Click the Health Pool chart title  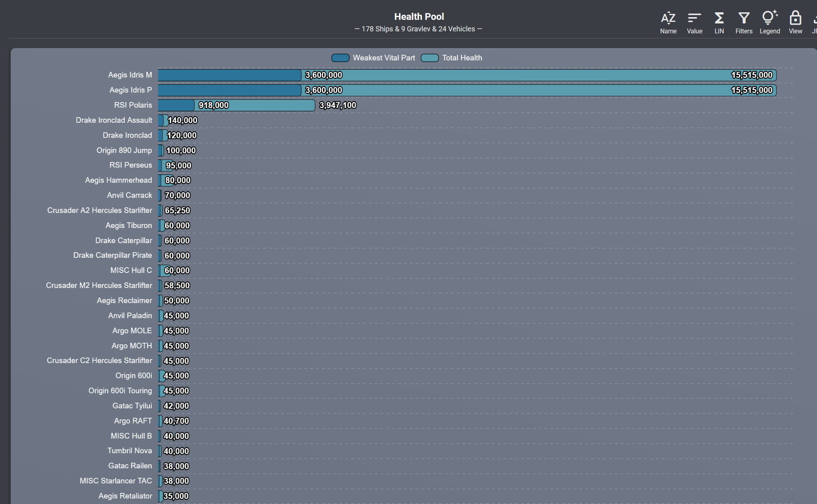[x=419, y=17]
